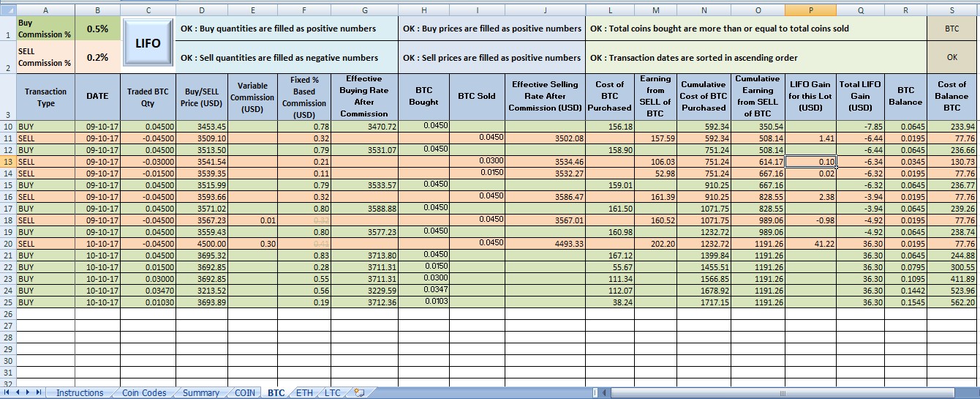Click the Buy/SELL Price (USD) header
Viewport: 980px width, 399px height.
point(201,97)
